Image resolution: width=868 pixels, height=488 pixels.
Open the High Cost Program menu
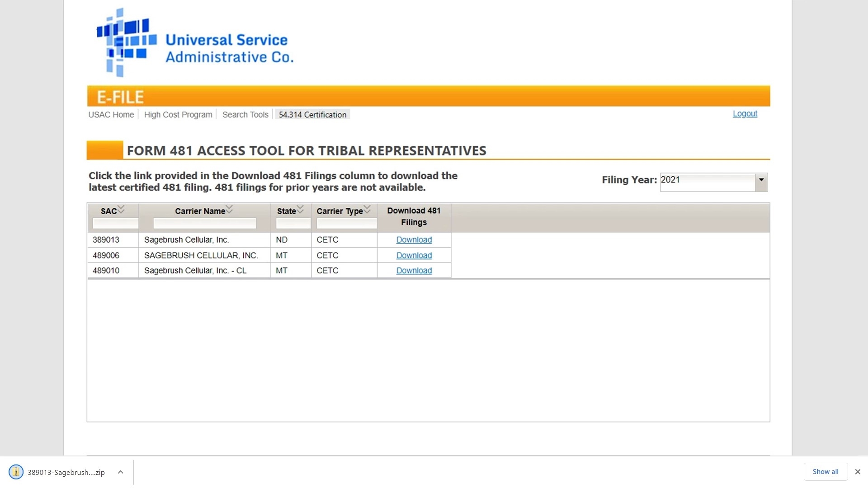pos(178,115)
